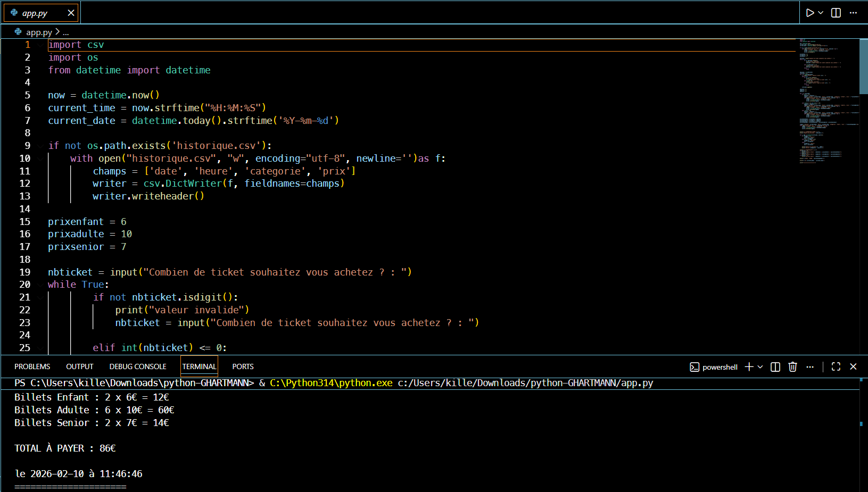868x492 pixels.
Task: Open terminal panel ellipsis actions menu
Action: pos(810,367)
